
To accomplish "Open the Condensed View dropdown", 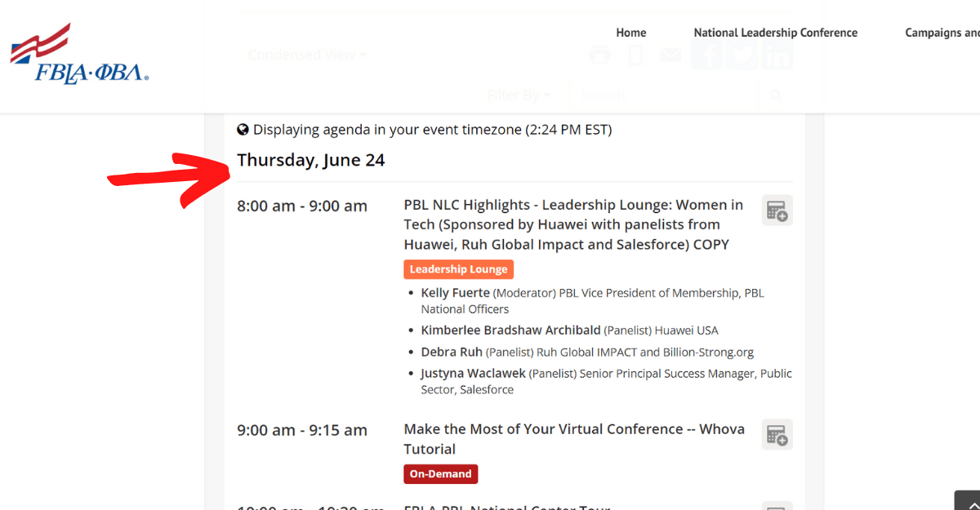I will click(x=307, y=55).
